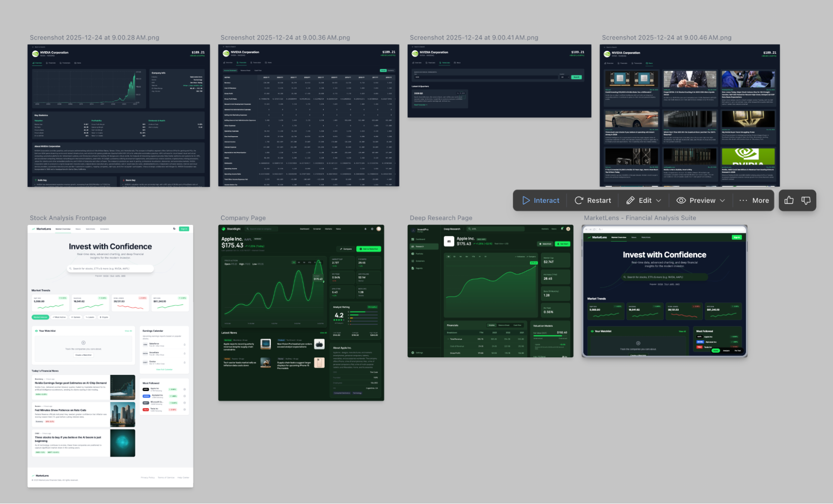Click green Add to Watchlist button
This screenshot has height=504, width=833.
[369, 249]
